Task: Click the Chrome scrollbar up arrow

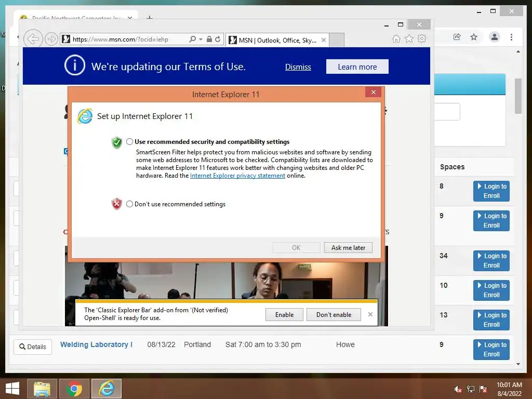Action: [x=518, y=51]
